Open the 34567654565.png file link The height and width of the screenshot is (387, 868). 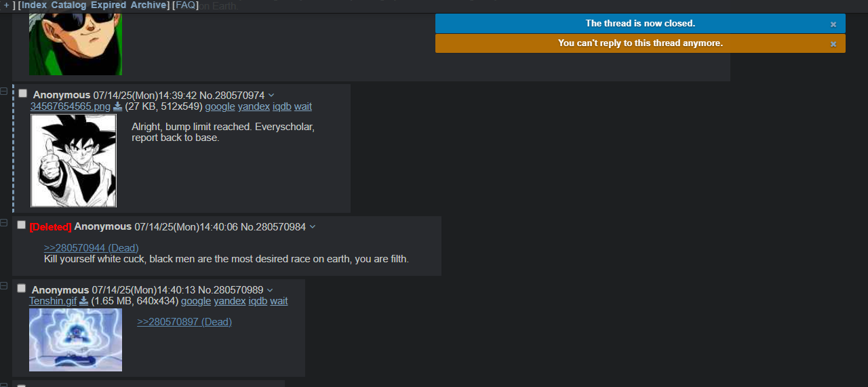71,106
